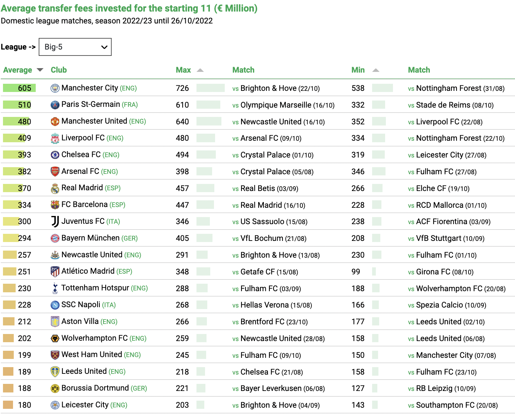The image size is (515, 420).
Task: Sort by Min column arrow
Action: (x=376, y=70)
